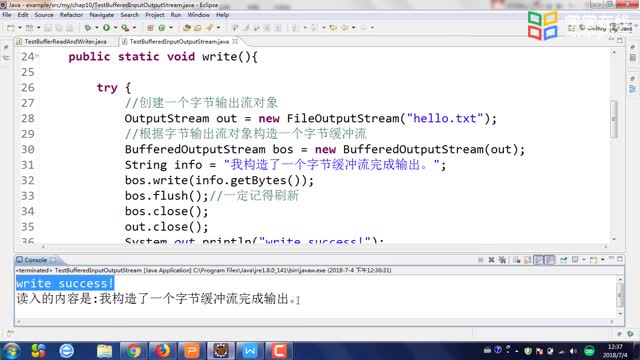This screenshot has height=360, width=640.
Task: Click the Debug bug icon in toolbar
Action: click(x=87, y=28)
